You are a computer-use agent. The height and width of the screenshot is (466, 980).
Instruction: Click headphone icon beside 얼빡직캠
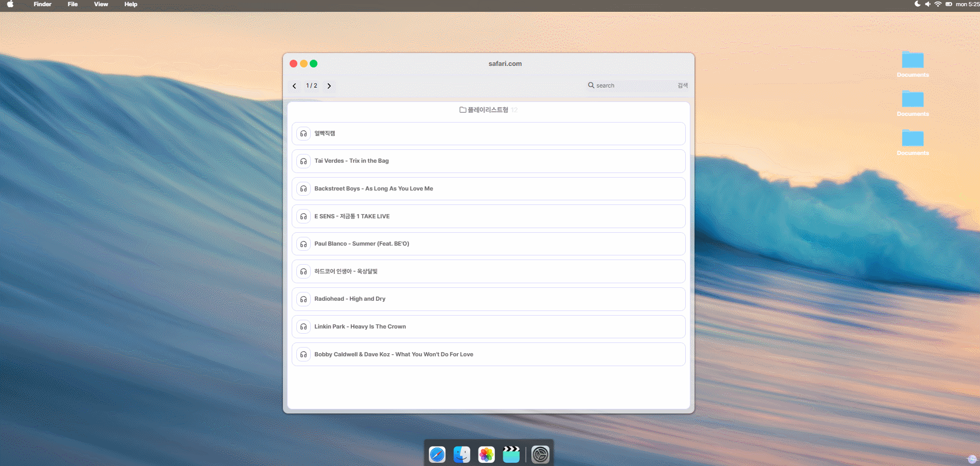(x=304, y=133)
